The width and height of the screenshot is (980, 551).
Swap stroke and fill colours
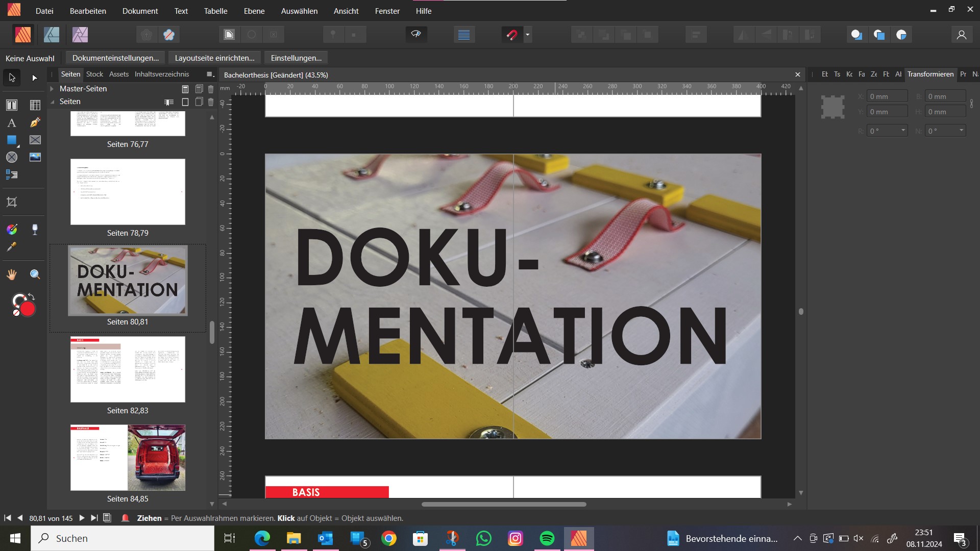(x=31, y=296)
